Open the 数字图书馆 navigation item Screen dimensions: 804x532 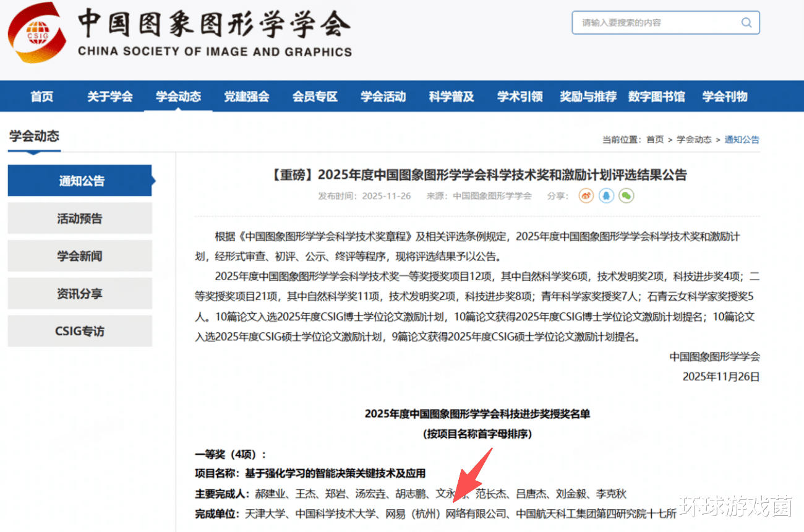coord(656,97)
